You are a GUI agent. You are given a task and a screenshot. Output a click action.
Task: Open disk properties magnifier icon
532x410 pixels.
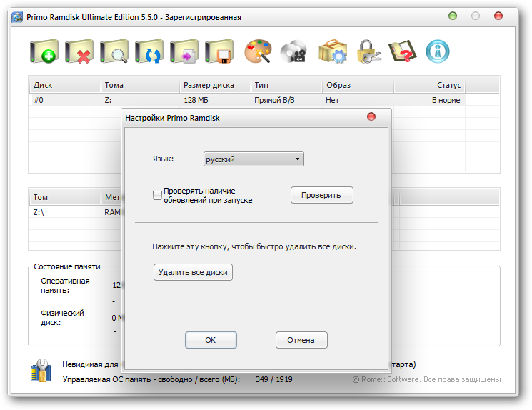click(x=114, y=51)
